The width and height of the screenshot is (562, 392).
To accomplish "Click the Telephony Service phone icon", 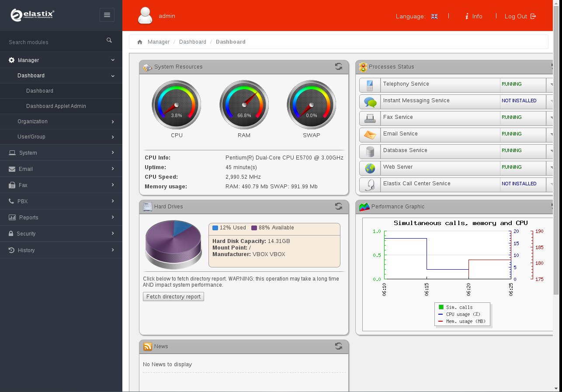I will click(370, 84).
